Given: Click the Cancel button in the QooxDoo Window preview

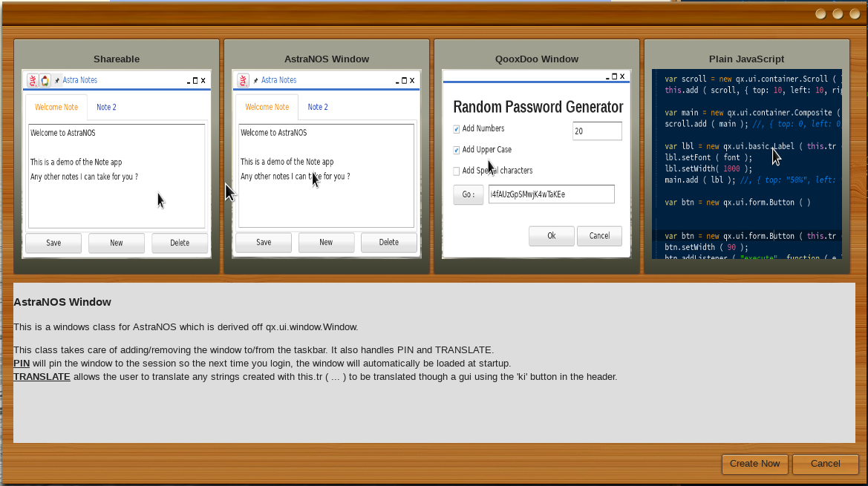Looking at the screenshot, I should tap(599, 236).
